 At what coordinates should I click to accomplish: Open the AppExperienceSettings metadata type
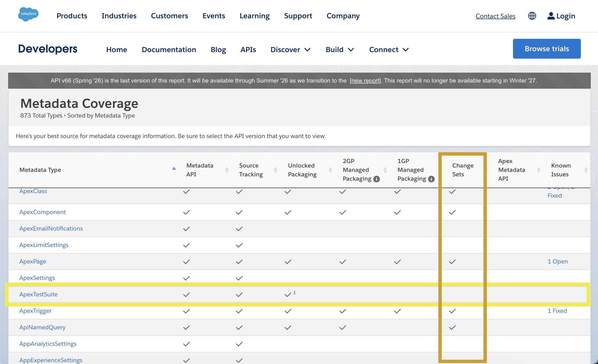click(x=51, y=360)
